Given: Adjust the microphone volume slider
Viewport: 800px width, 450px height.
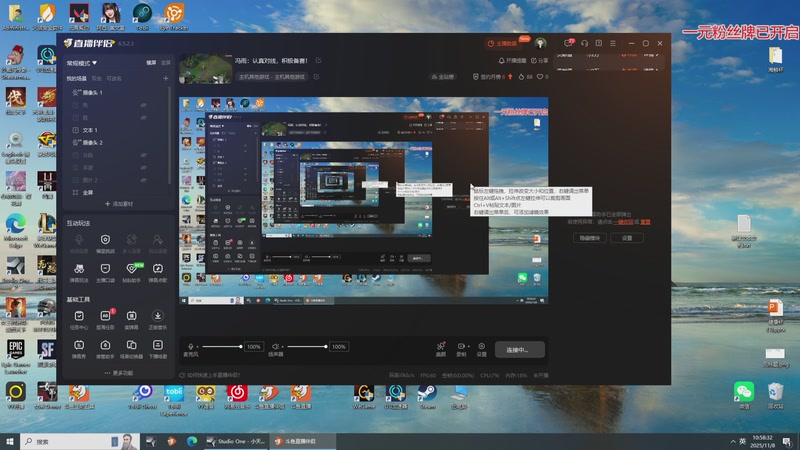Looking at the screenshot, I should pos(222,346).
